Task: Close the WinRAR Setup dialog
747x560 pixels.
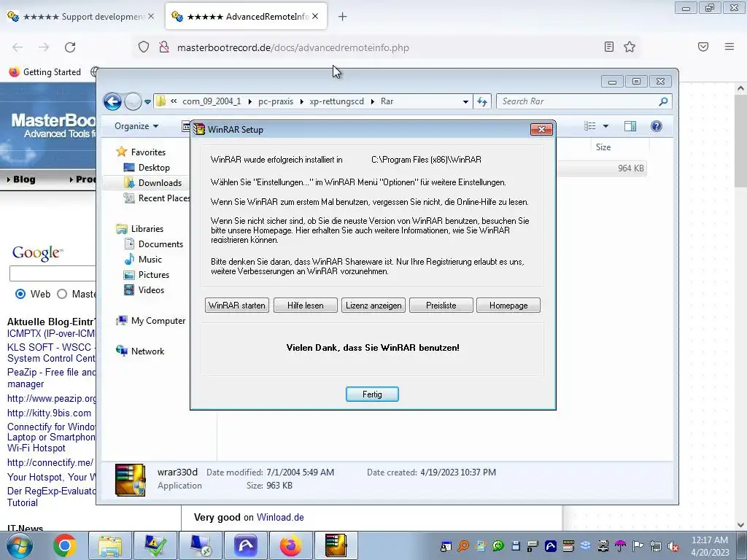Action: 541,130
